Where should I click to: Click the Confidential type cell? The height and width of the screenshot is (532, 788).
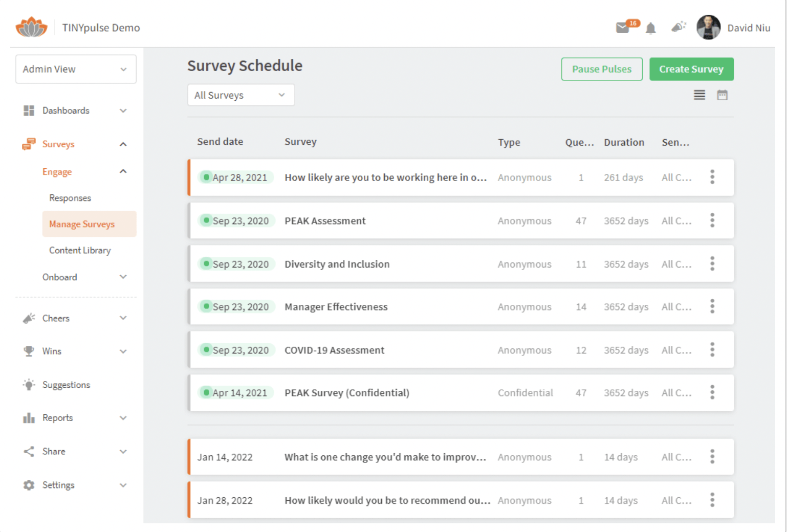click(526, 393)
